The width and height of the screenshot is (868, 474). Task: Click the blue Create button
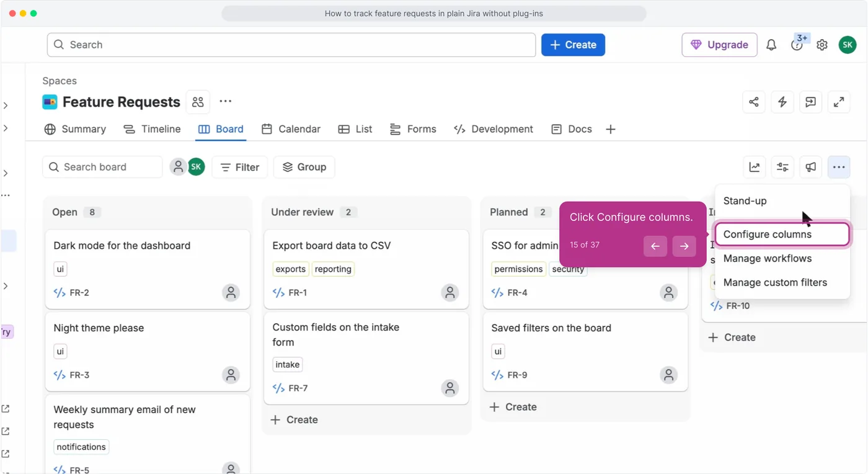point(573,45)
